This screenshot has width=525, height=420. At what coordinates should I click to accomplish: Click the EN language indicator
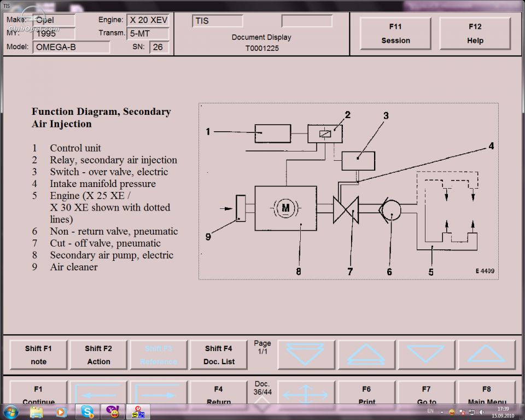click(x=430, y=411)
